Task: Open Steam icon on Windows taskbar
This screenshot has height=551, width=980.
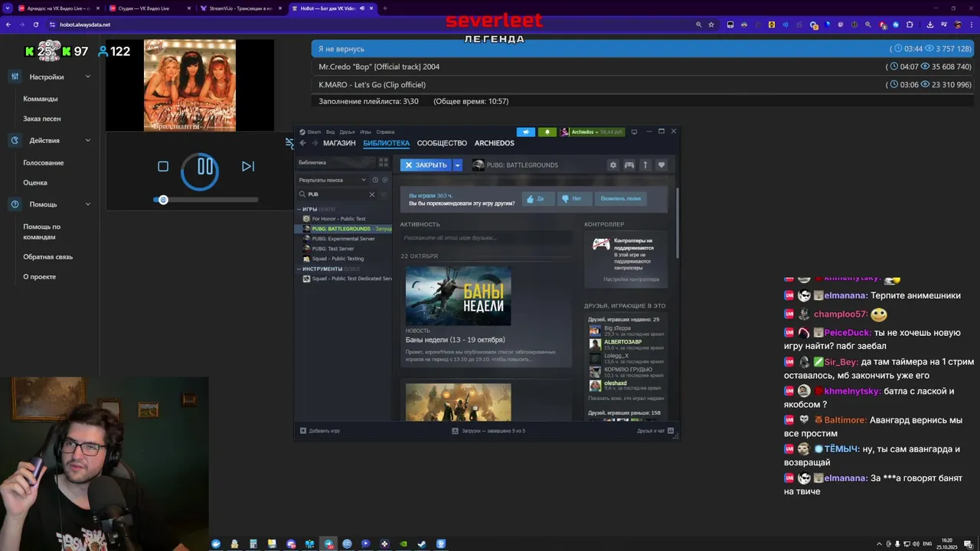Action: pyautogui.click(x=423, y=543)
